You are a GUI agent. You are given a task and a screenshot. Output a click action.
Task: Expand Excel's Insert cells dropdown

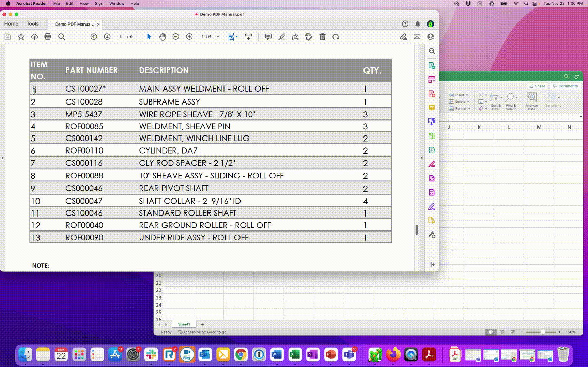pyautogui.click(x=467, y=95)
